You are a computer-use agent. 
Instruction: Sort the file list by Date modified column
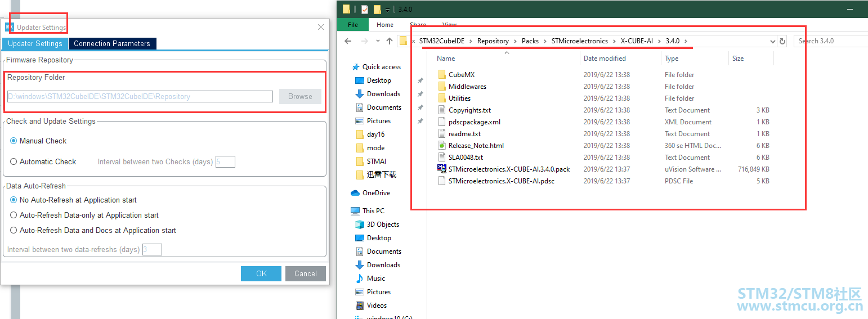(605, 59)
